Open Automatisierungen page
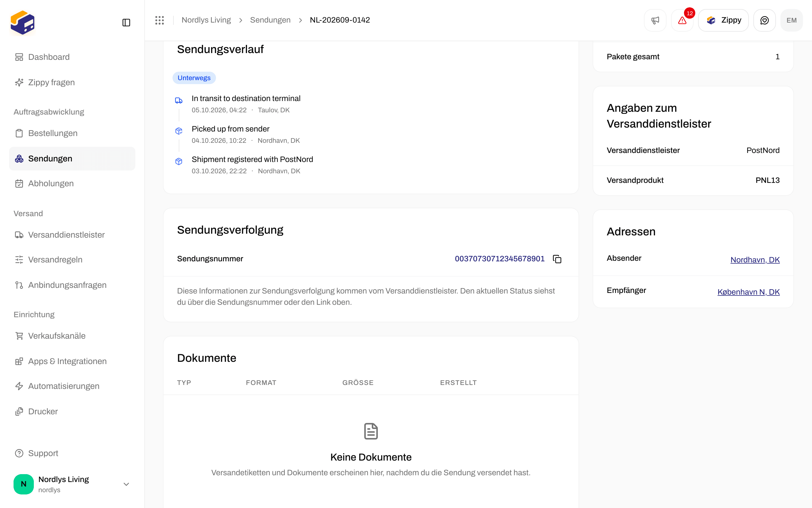Image resolution: width=812 pixels, height=508 pixels. [72, 386]
